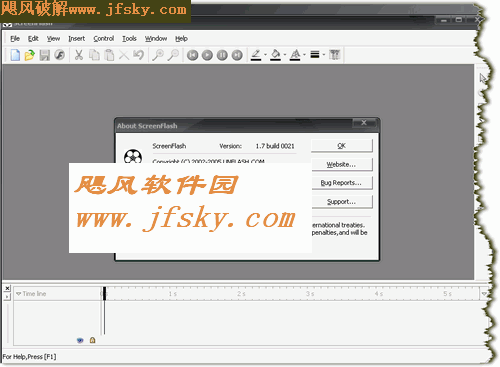Minimize the ScreenFlash main window
Viewport: 500px width, 367px height.
point(444,20)
